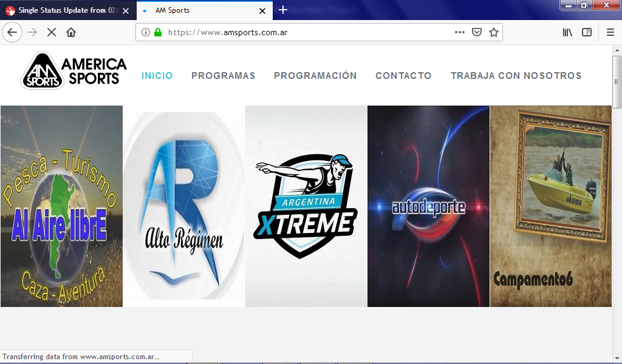
Task: Go back to the previous page
Action: (12, 32)
